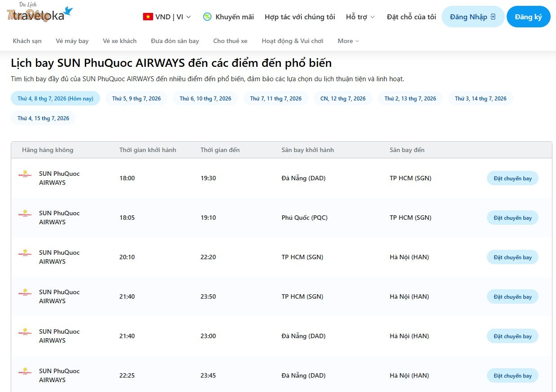
Task: Select date Thứ 5, 9 thg 7, 2026
Action: (136, 98)
